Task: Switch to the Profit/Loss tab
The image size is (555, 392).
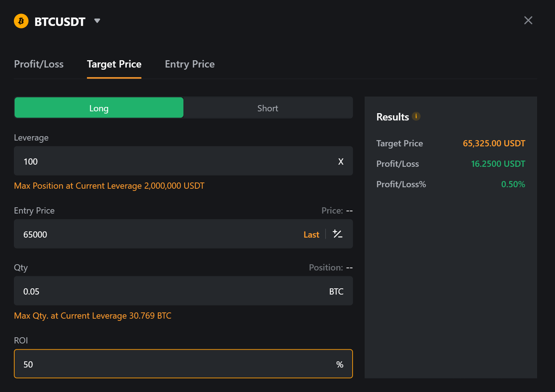Action: [39, 64]
